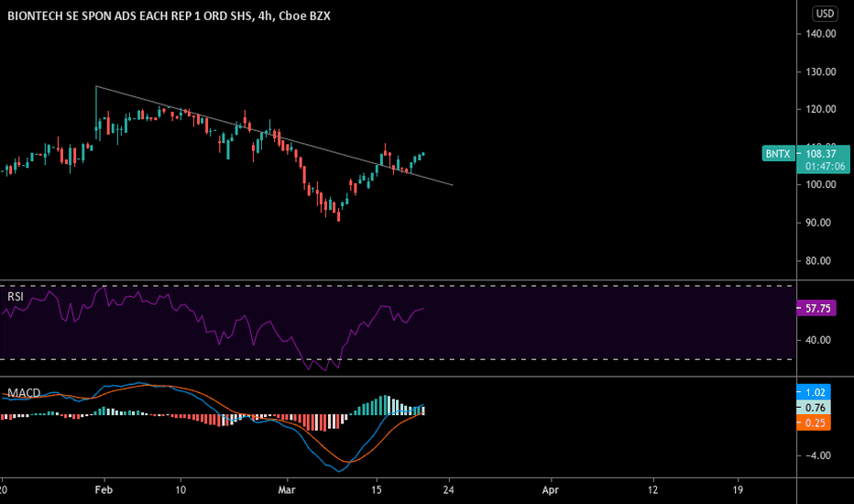
Task: Click the 130.00 price axis label
Action: tap(821, 71)
